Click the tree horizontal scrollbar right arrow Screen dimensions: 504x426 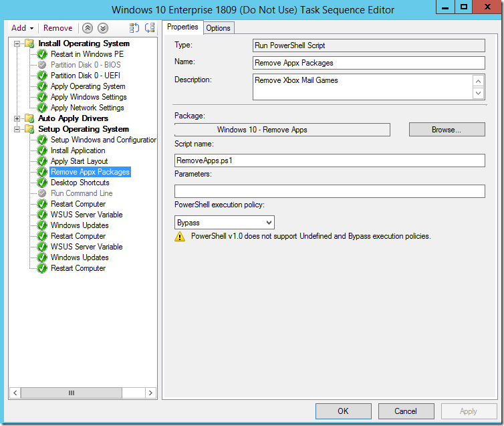[x=150, y=393]
